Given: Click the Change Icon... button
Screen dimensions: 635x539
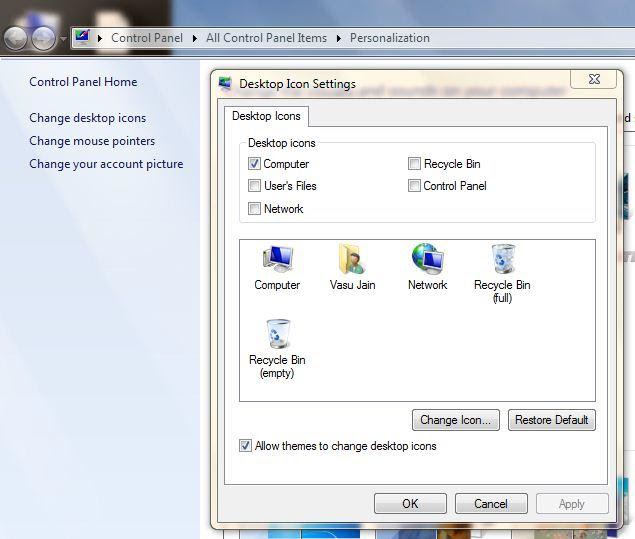Looking at the screenshot, I should (456, 420).
